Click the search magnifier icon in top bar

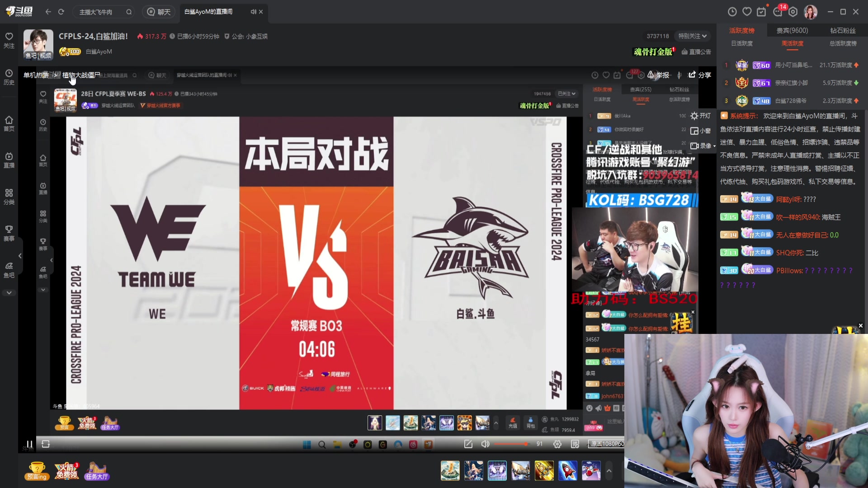point(129,12)
